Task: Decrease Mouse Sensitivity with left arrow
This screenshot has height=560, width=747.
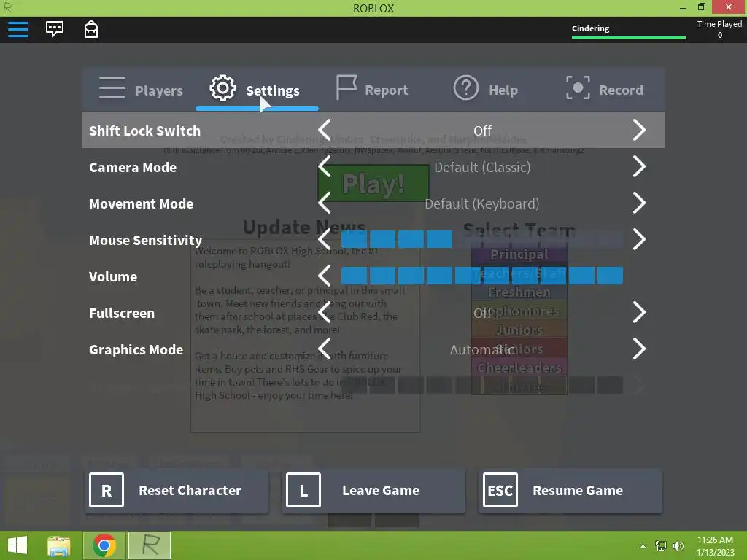Action: click(x=325, y=239)
